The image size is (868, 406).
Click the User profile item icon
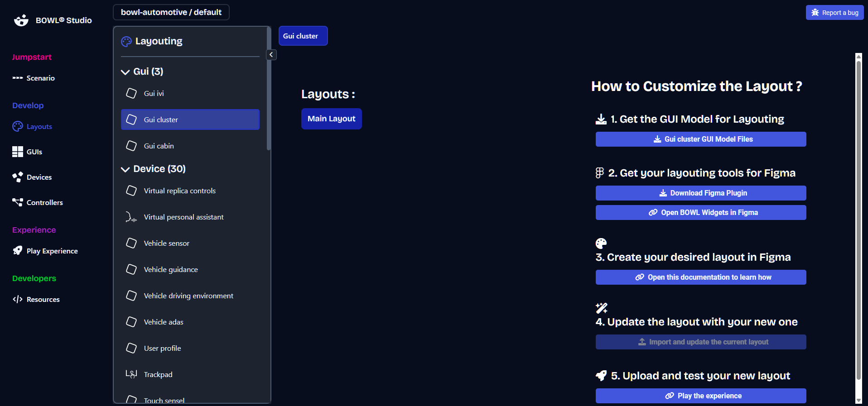131,348
